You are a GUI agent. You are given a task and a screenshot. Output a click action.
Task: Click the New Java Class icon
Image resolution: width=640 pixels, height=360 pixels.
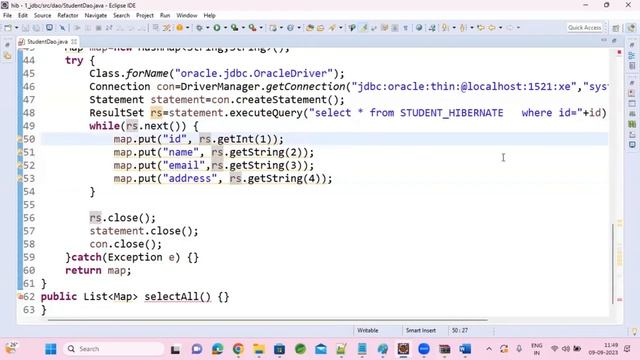290,28
